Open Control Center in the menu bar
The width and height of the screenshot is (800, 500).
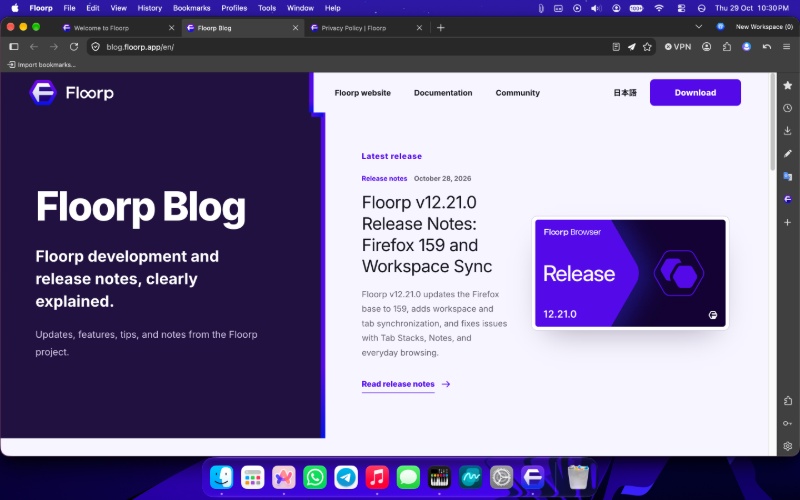click(x=681, y=8)
